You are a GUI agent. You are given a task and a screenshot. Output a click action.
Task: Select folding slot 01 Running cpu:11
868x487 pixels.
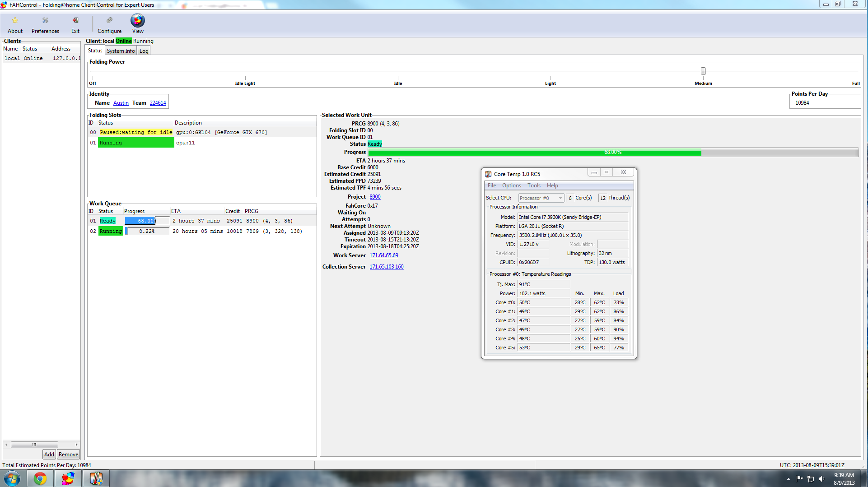coord(202,143)
